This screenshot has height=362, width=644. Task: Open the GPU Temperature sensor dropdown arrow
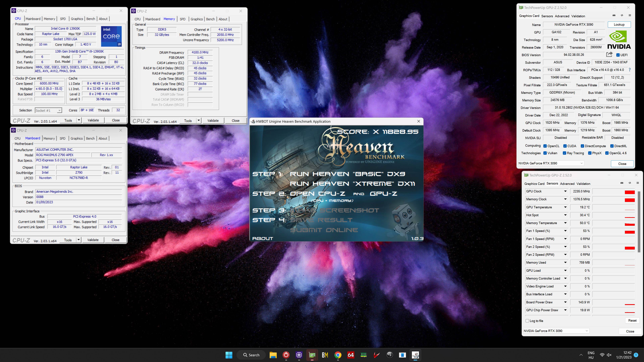point(565,207)
